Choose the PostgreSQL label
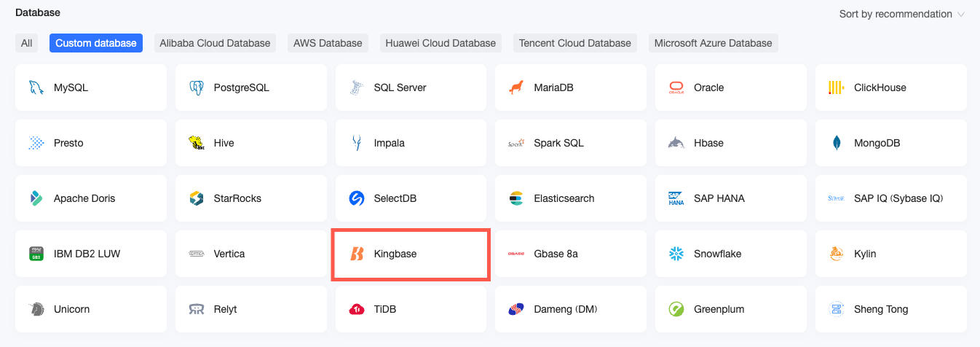The height and width of the screenshot is (347, 980). 242,87
